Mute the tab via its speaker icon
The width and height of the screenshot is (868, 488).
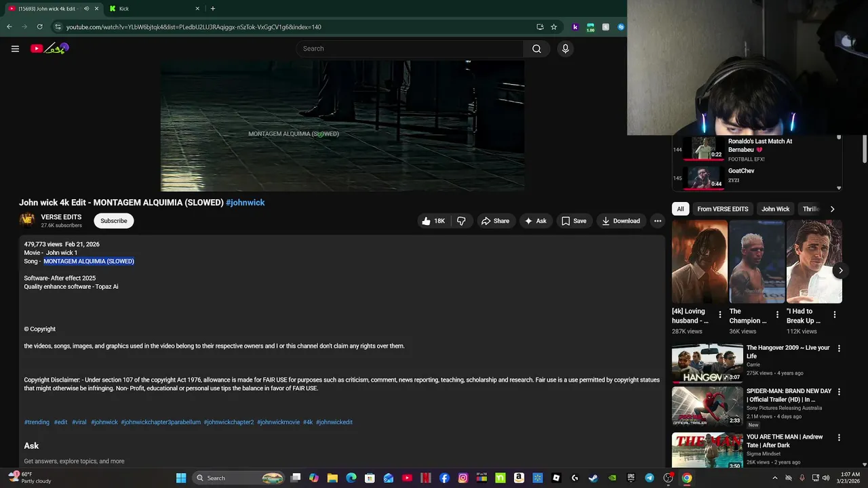pyautogui.click(x=86, y=9)
